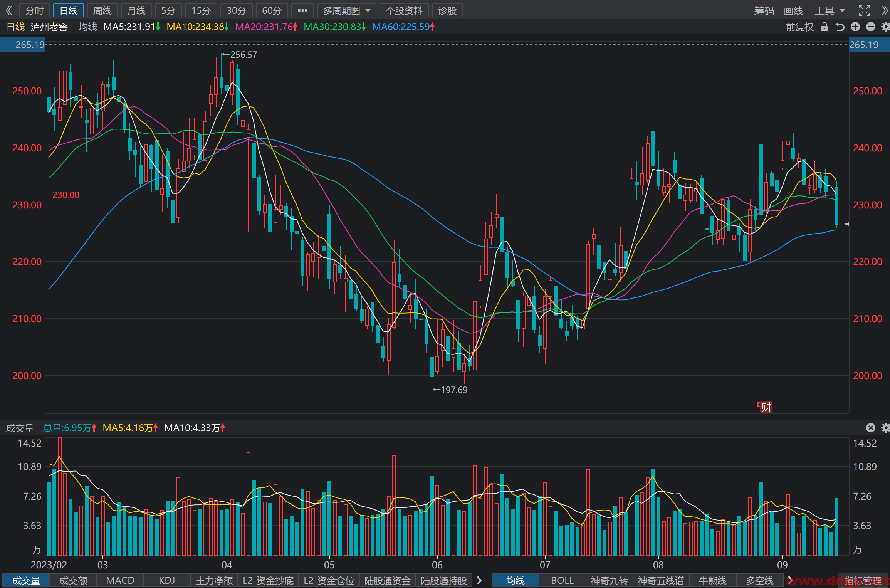Screen dimensions: 890x588
Task: Select the BOLL overlay tab
Action: click(562, 580)
